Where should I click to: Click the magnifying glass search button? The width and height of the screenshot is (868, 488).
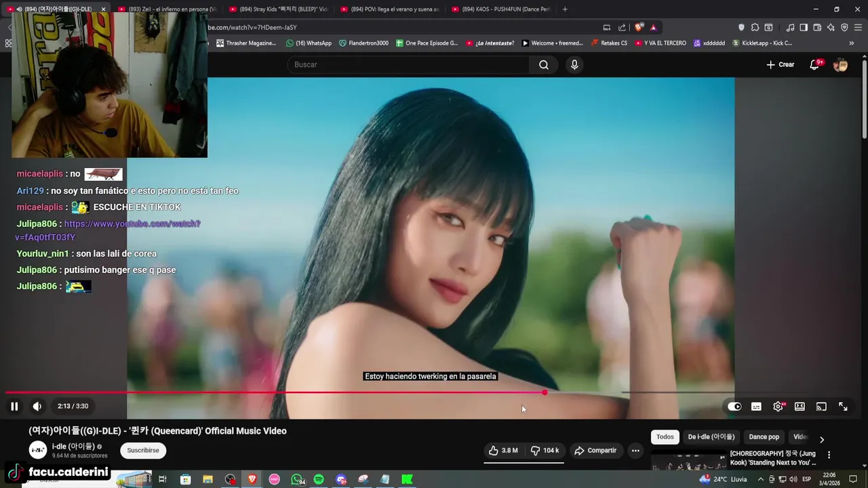(544, 64)
